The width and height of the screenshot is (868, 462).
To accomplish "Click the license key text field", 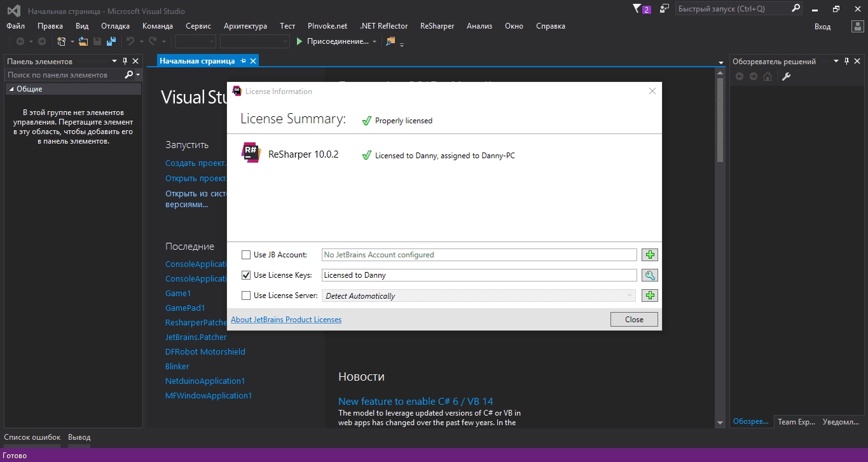I will [479, 275].
